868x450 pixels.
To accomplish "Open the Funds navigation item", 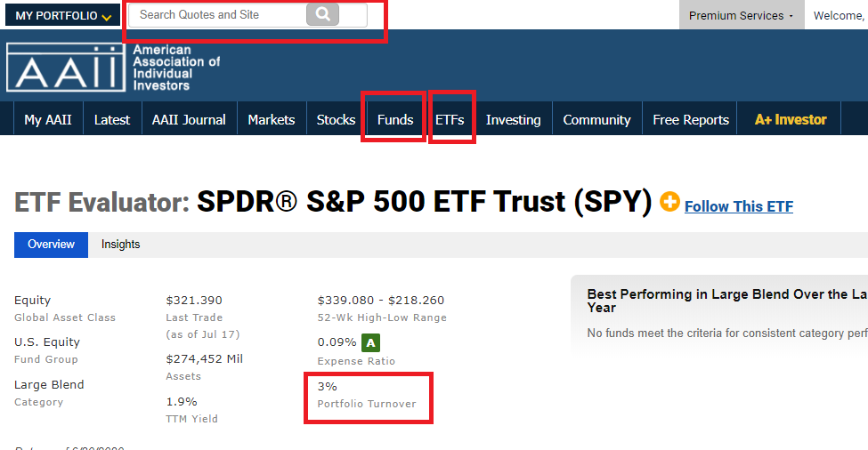I will [x=395, y=119].
